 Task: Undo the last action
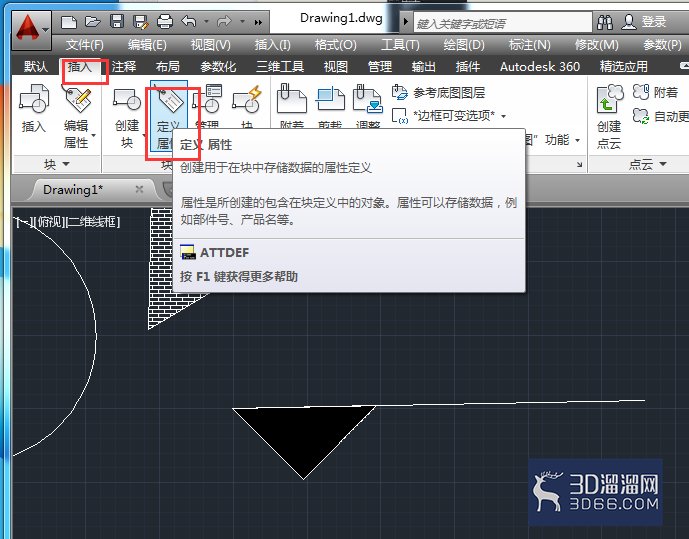tap(189, 21)
